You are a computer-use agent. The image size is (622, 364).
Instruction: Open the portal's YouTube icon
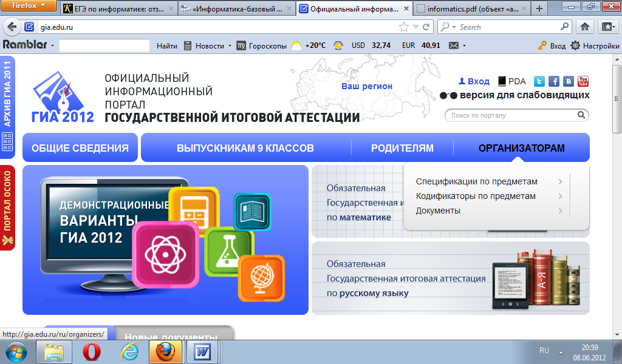coord(583,81)
